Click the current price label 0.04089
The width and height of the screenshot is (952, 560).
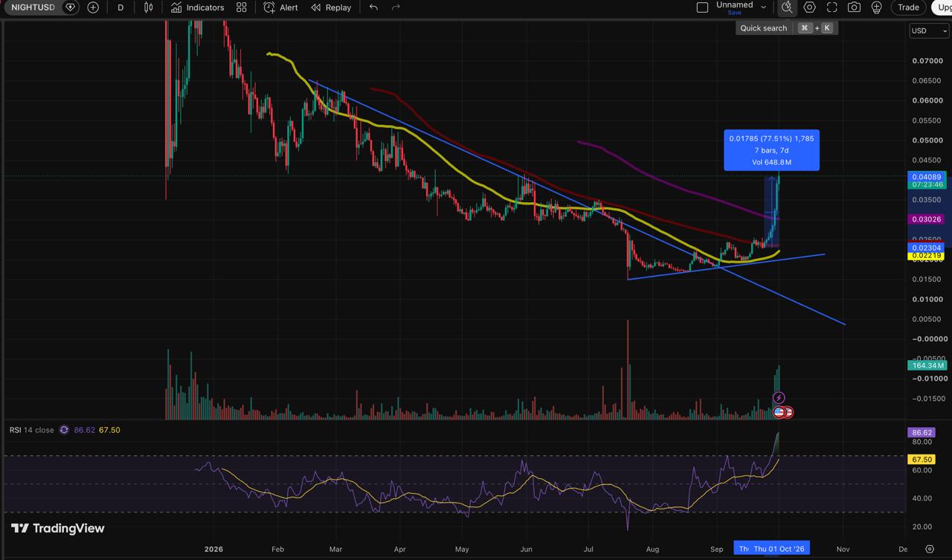tap(927, 177)
